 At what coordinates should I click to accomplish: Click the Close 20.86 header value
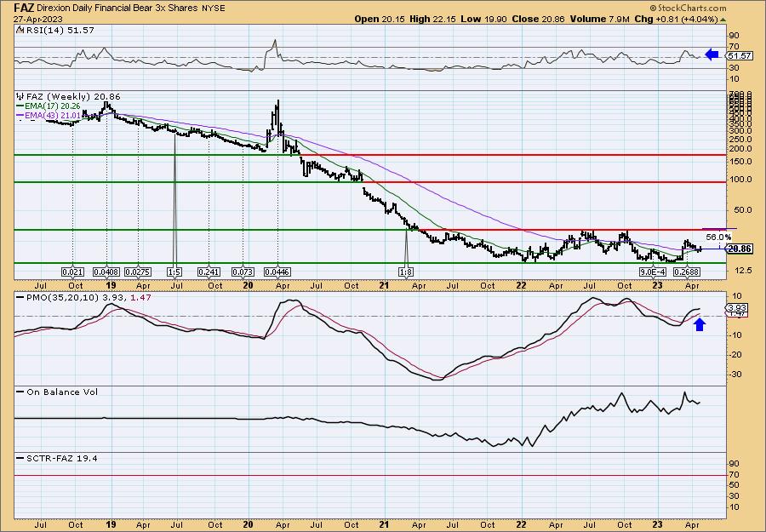coord(539,20)
